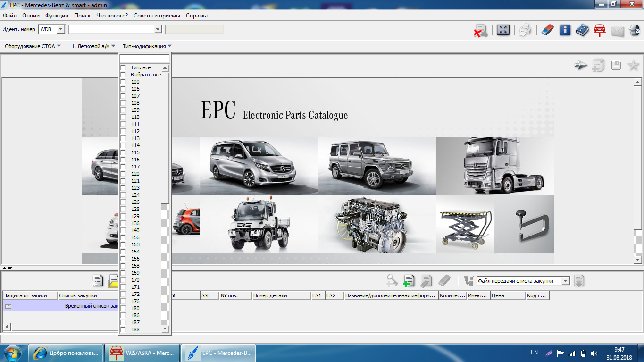This screenshot has width=644, height=362.
Task: Click the 'Цена' column header
Action: coord(508,295)
